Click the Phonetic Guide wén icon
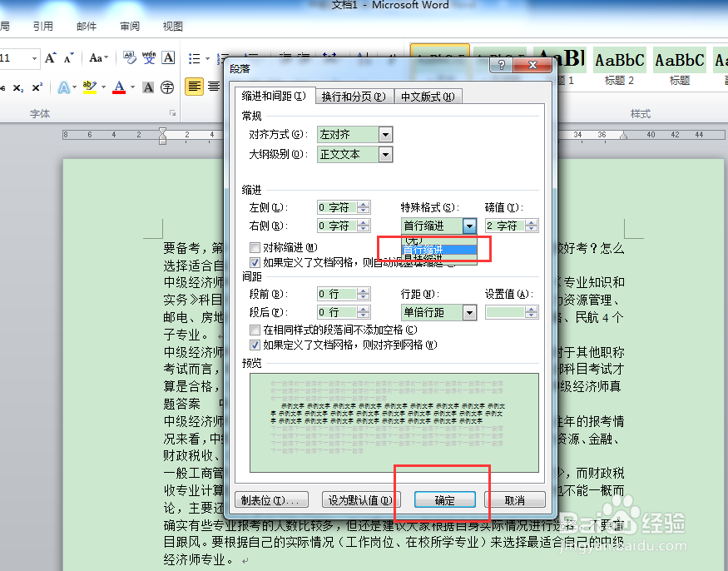Viewport: 728px width, 571px height. click(149, 58)
